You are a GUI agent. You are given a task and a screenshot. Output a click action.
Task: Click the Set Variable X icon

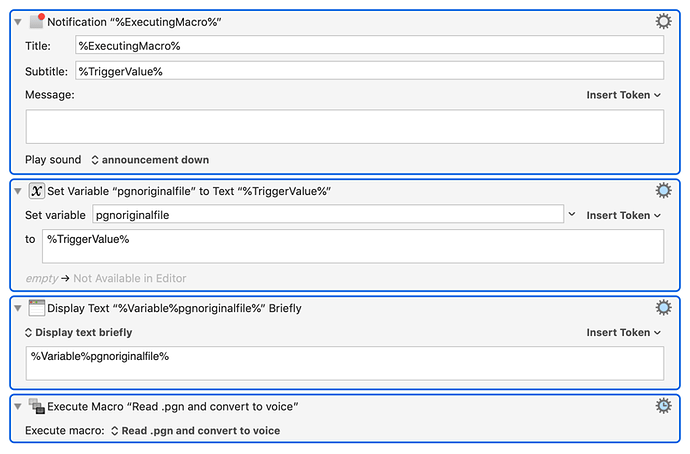[37, 191]
